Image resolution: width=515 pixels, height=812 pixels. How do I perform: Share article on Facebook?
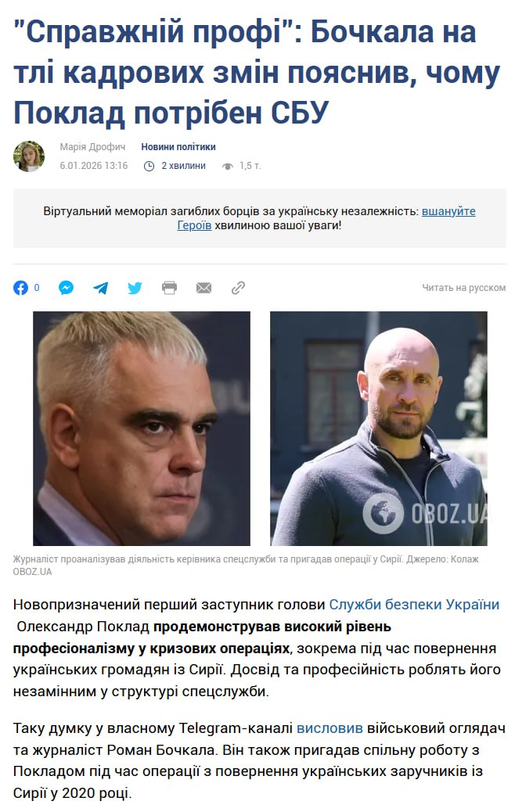[20, 288]
